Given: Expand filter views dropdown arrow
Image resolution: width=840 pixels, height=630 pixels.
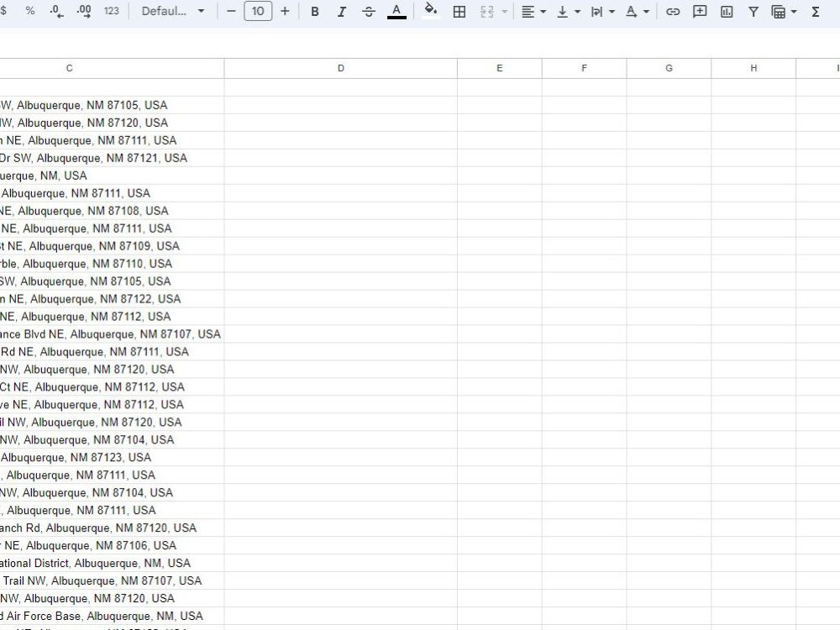Looking at the screenshot, I should [x=794, y=11].
